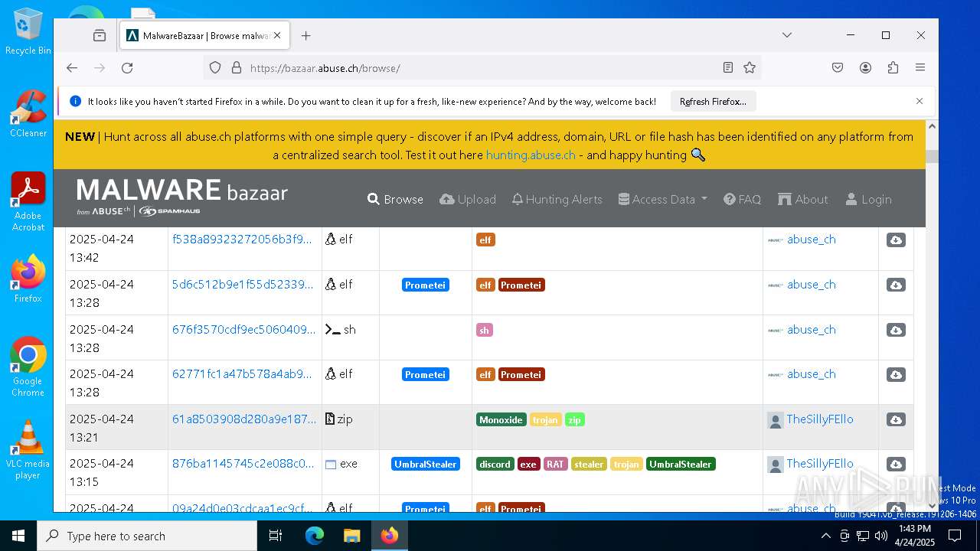This screenshot has width=980, height=551.
Task: Open the About page
Action: coord(803,199)
